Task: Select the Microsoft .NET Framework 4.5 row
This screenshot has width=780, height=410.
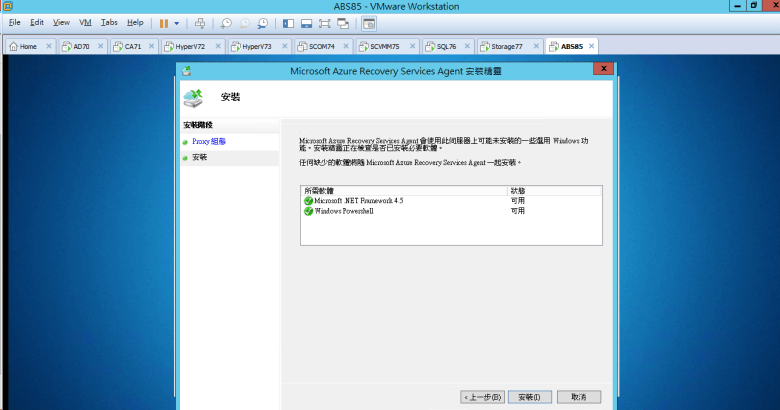Action: (358, 200)
